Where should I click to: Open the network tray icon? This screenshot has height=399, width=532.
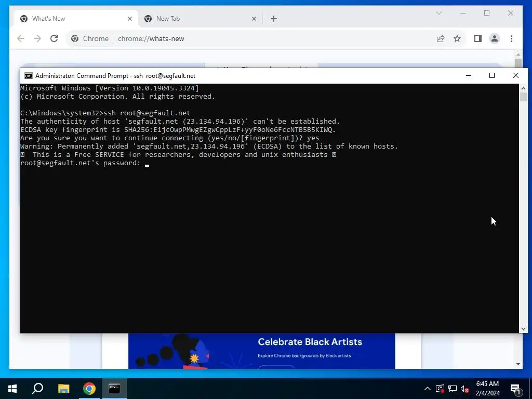click(453, 389)
